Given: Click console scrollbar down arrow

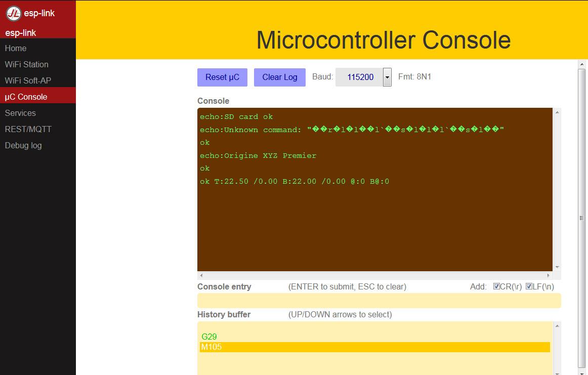Looking at the screenshot, I should click(557, 267).
